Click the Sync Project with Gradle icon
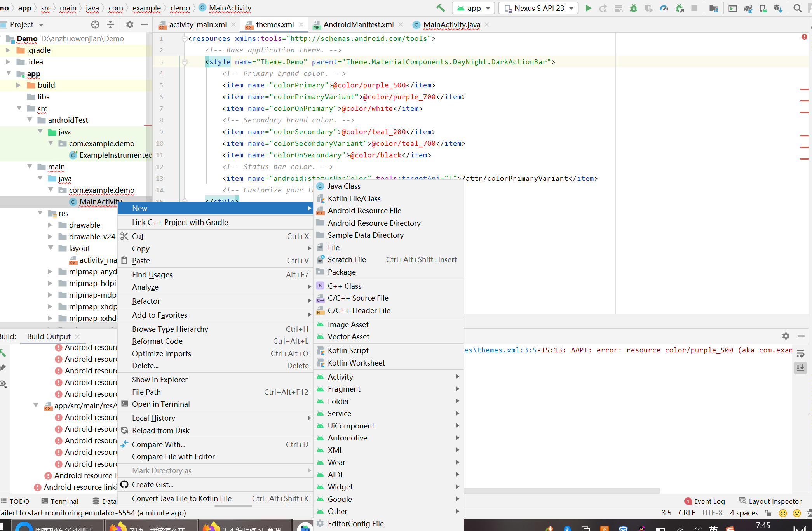 point(746,8)
